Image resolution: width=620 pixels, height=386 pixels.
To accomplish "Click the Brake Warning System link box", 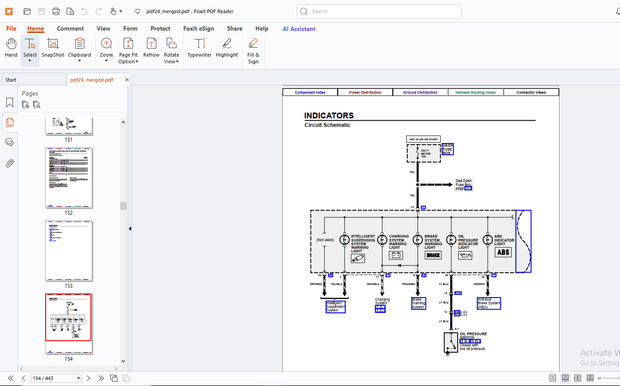I will (418, 303).
